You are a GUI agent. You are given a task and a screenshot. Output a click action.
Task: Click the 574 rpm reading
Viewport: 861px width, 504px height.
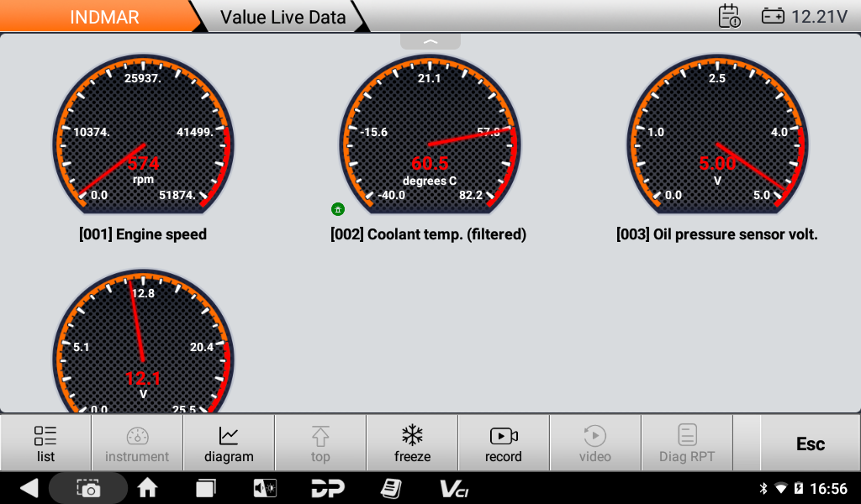[143, 164]
